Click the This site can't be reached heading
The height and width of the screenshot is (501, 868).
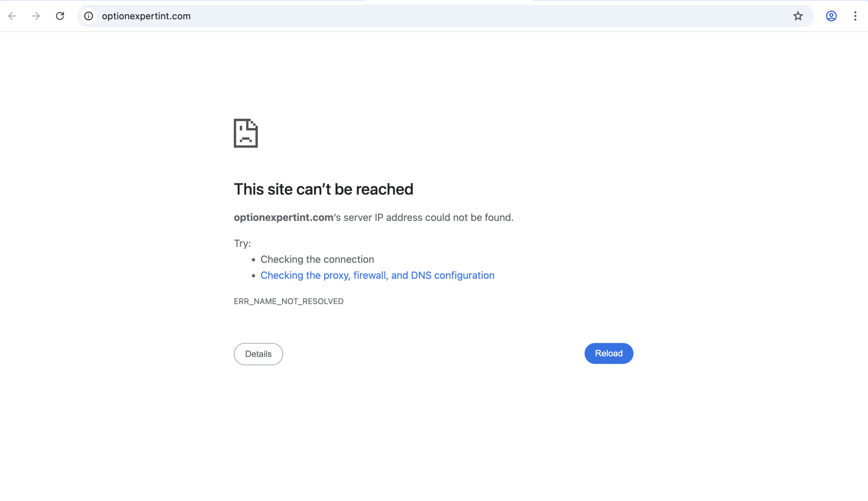[x=323, y=189]
